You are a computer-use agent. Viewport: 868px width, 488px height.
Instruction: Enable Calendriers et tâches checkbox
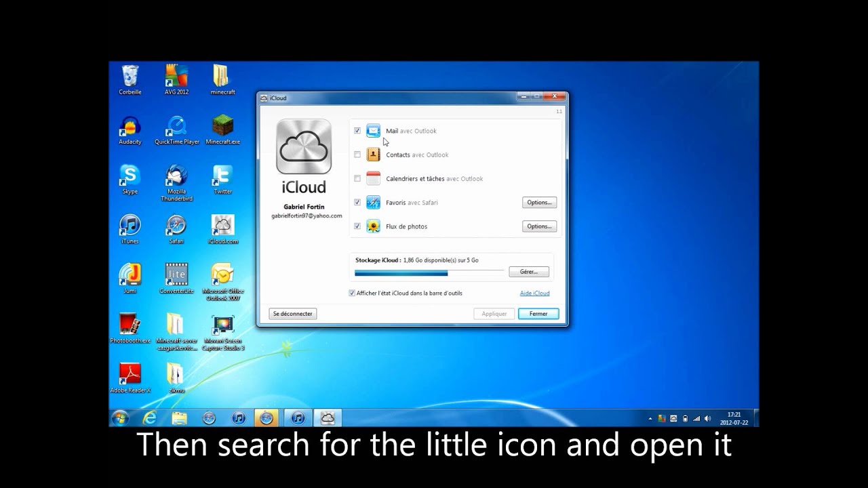tap(357, 178)
